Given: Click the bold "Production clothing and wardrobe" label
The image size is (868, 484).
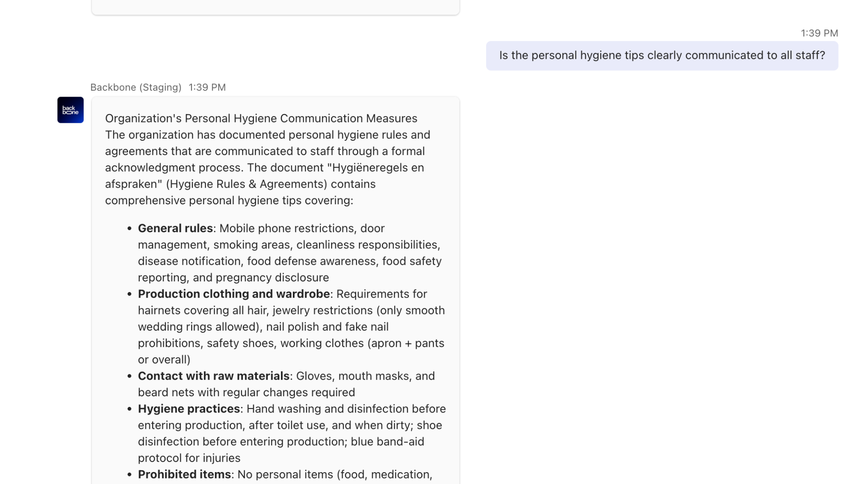Looking at the screenshot, I should pyautogui.click(x=234, y=294).
